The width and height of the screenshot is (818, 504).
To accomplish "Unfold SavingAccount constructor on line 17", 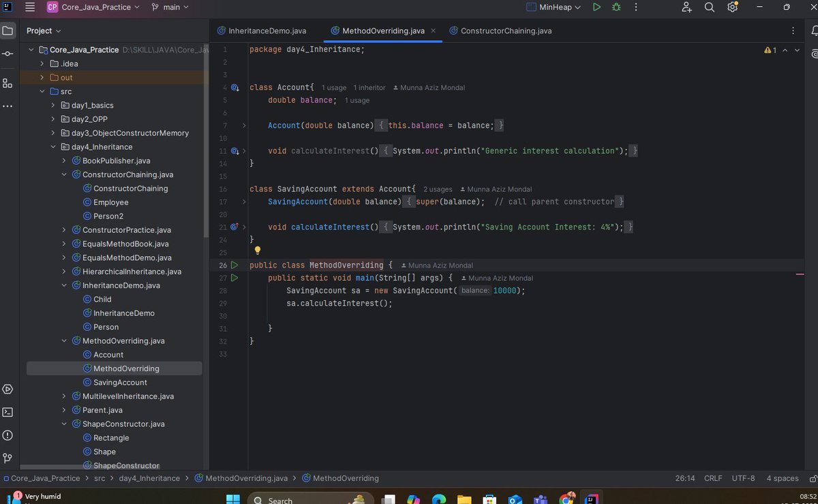I will (x=244, y=202).
